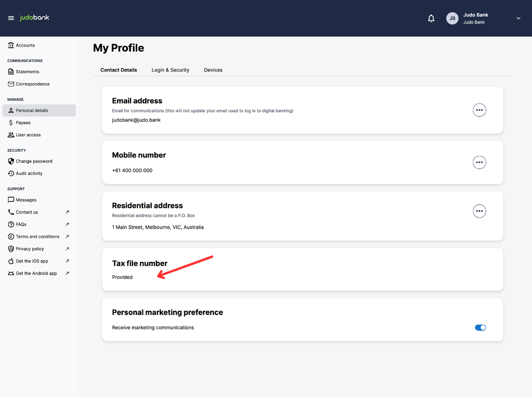Open Mobile number options ellipsis menu

click(480, 162)
